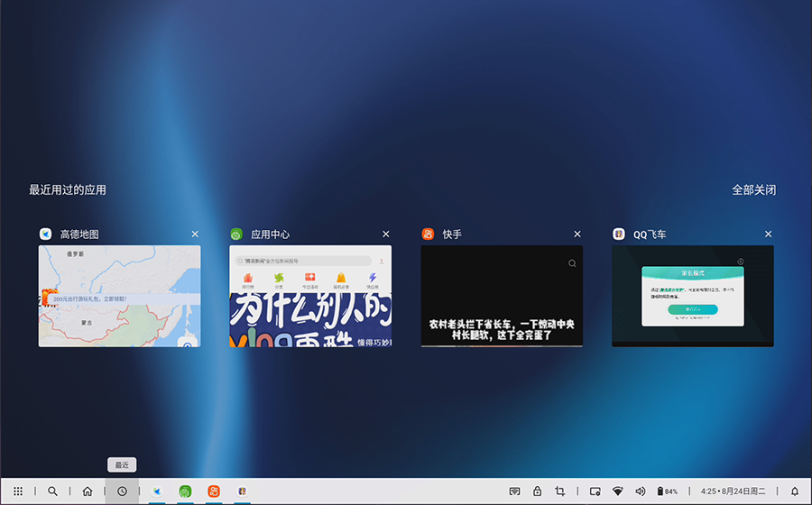Screen dimensions: 812x505
Task: Click the 快手 card app icon
Action: tap(428, 234)
